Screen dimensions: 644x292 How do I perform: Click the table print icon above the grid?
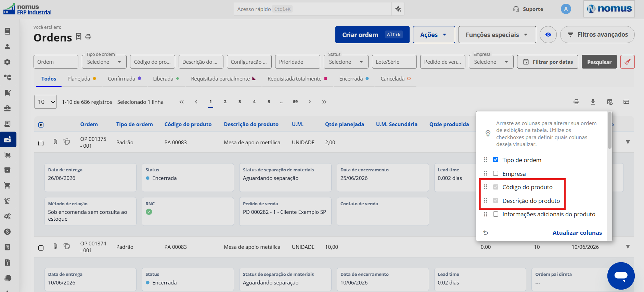(x=577, y=102)
